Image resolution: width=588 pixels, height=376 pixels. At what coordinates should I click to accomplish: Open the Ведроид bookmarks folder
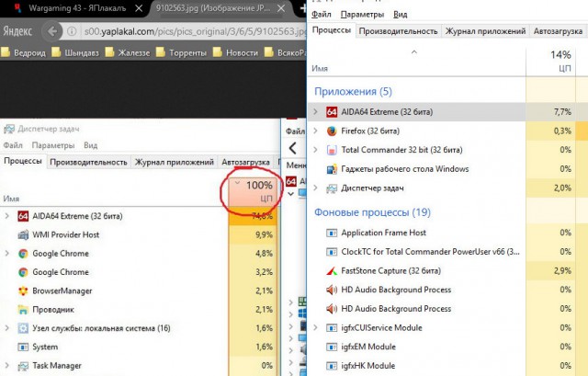coord(24,53)
